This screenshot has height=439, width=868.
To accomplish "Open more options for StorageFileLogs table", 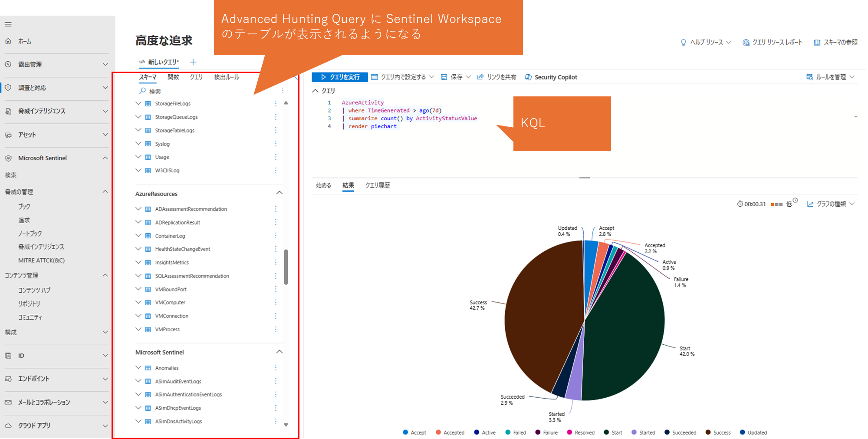I will [x=276, y=103].
